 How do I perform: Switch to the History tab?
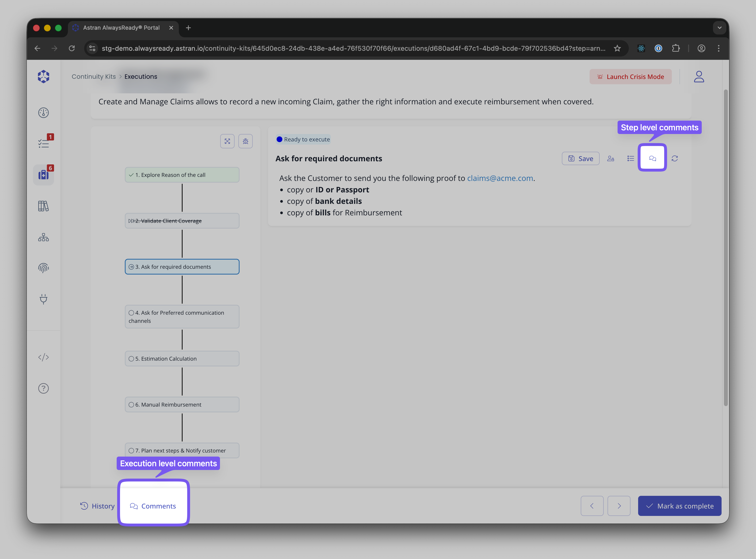97,506
